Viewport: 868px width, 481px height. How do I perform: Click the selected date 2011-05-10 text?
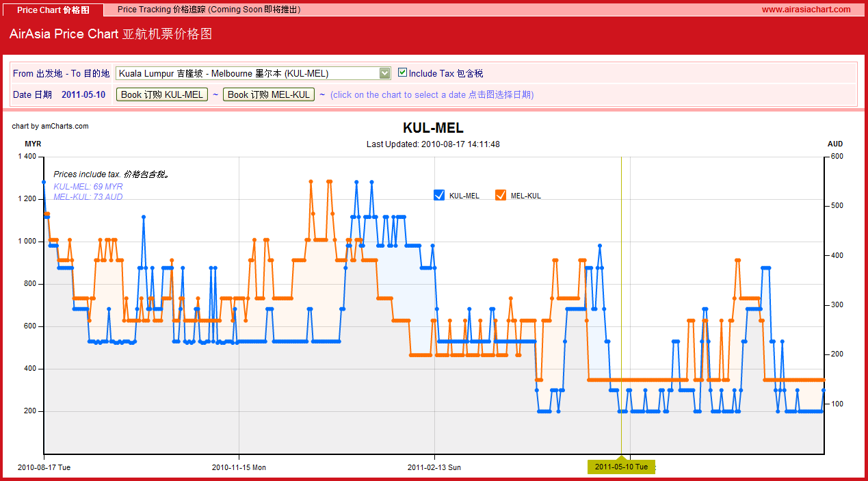click(x=83, y=94)
